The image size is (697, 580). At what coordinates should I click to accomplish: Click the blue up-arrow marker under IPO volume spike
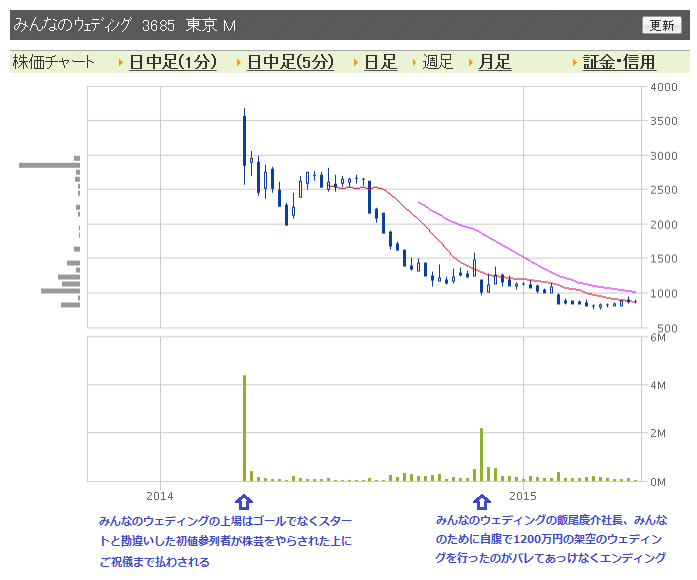pos(244,502)
